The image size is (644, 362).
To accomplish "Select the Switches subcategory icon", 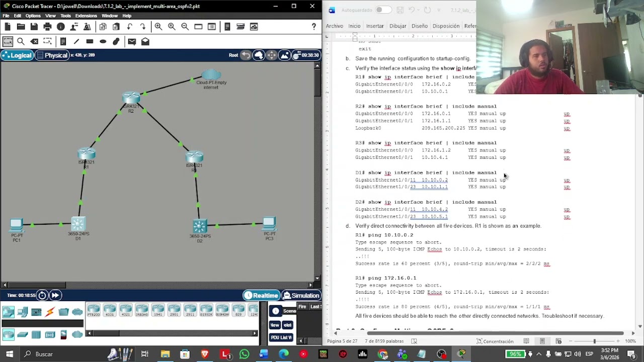I will 23,334.
